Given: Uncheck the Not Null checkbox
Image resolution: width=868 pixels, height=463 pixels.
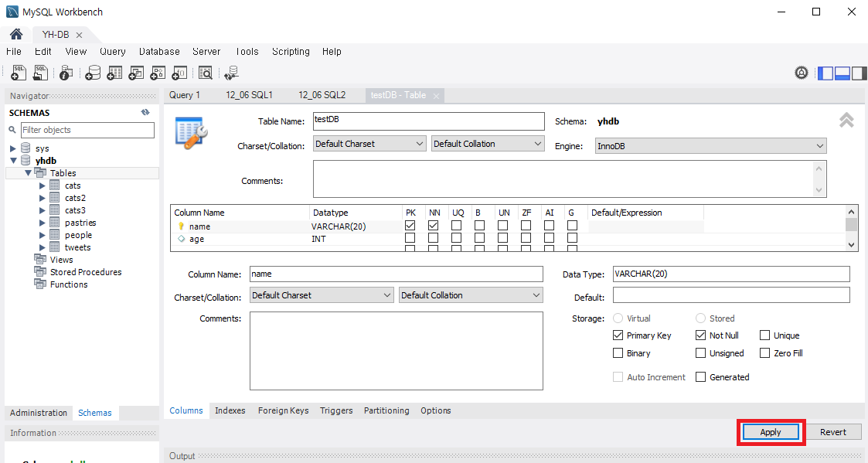Looking at the screenshot, I should [x=701, y=335].
